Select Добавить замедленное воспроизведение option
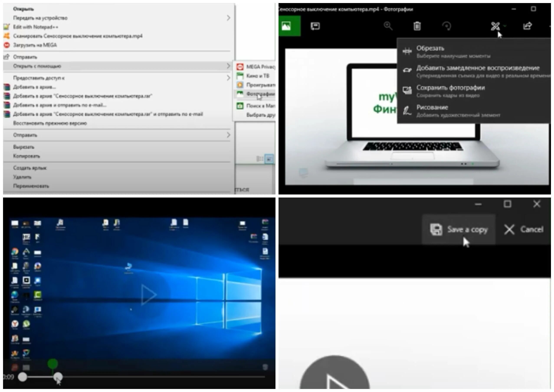 (x=478, y=68)
